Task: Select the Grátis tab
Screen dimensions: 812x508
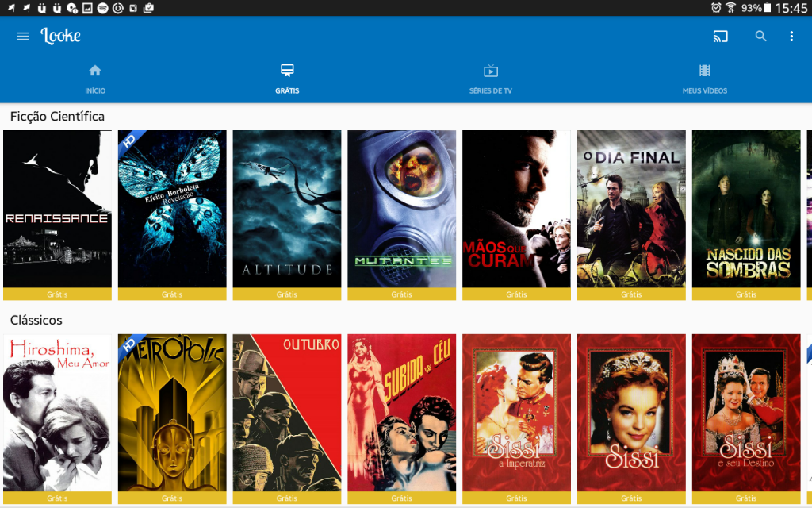Action: coord(287,79)
